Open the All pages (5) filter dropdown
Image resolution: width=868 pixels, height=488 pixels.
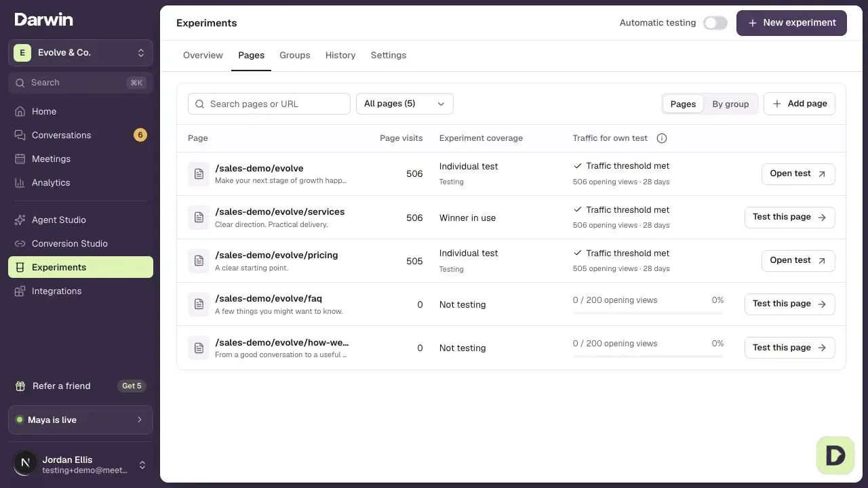[x=405, y=104]
